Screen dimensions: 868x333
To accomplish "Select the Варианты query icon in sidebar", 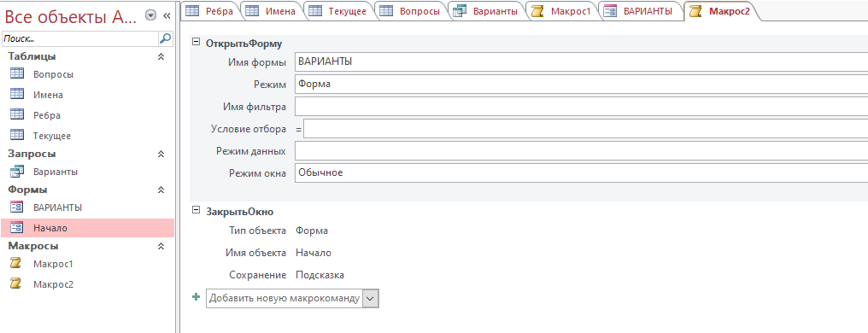I will pyautogui.click(x=17, y=171).
